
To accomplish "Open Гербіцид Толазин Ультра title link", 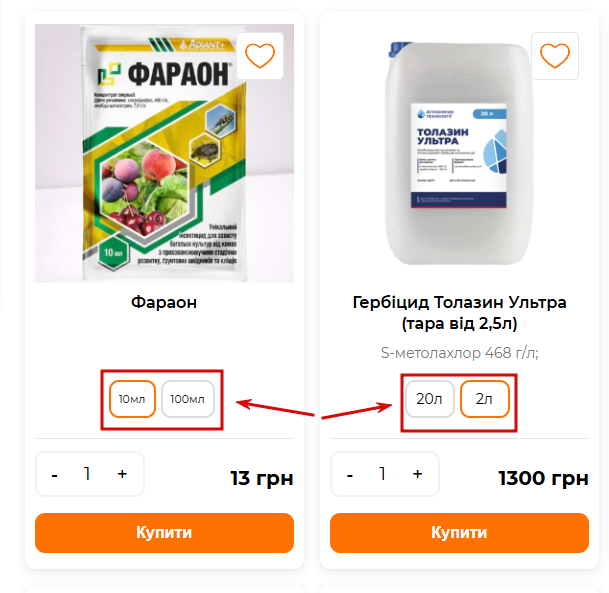I will tap(459, 313).
